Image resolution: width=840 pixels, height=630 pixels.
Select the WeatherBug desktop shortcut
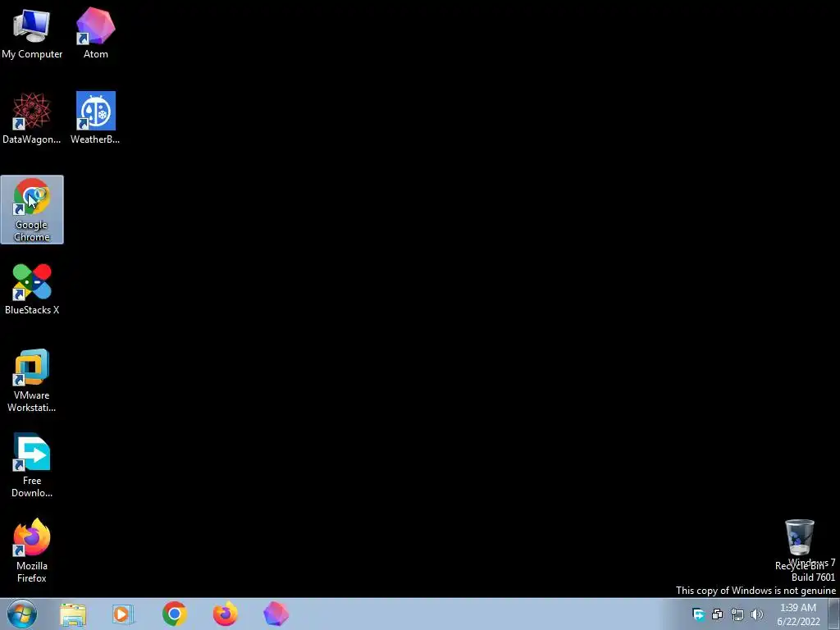[x=95, y=118]
